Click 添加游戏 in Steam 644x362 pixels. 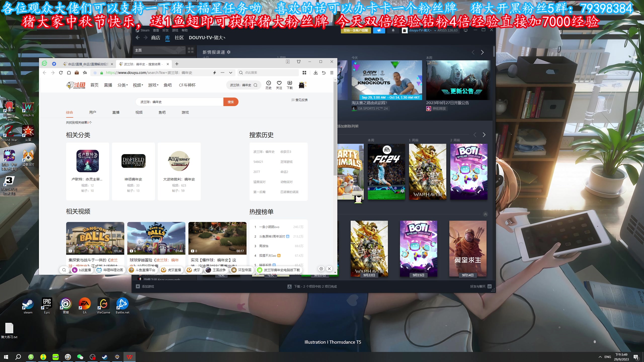click(x=145, y=286)
